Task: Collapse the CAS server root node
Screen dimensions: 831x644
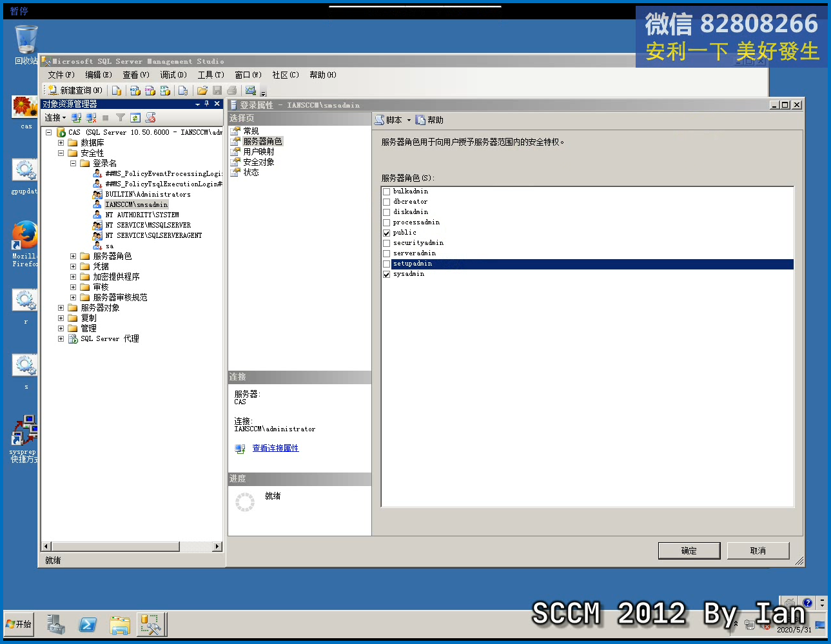Action: 48,132
